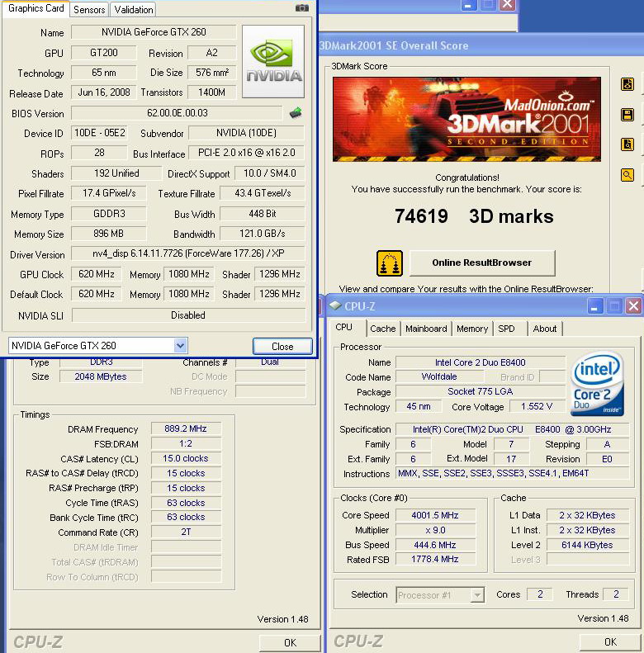Click the Memory Size 896 MB value
This screenshot has width=644, height=653.
coord(109,234)
